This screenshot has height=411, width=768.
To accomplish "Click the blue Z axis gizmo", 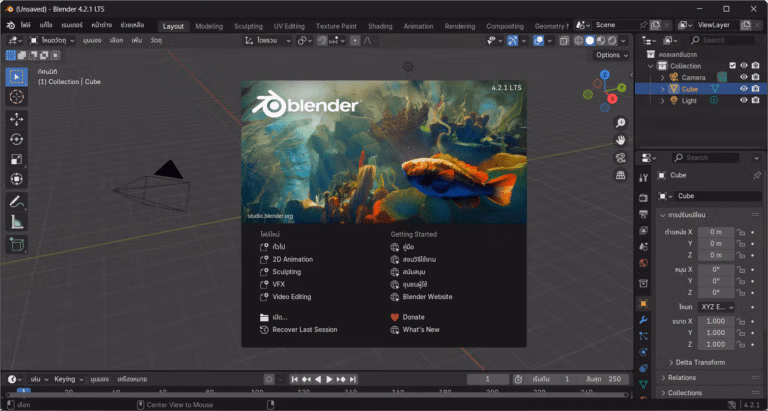I will coord(605,74).
